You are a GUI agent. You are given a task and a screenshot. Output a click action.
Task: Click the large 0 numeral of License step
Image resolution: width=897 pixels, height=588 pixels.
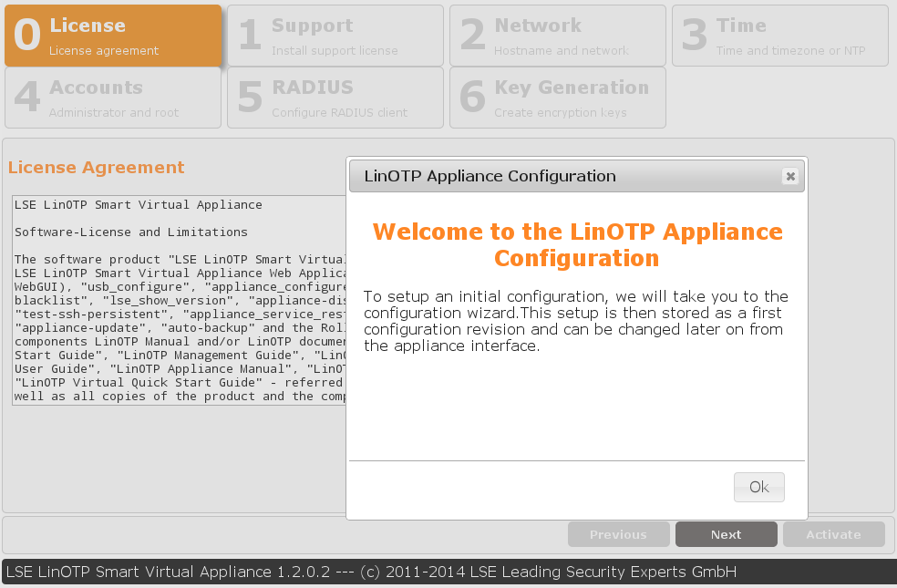[27, 36]
